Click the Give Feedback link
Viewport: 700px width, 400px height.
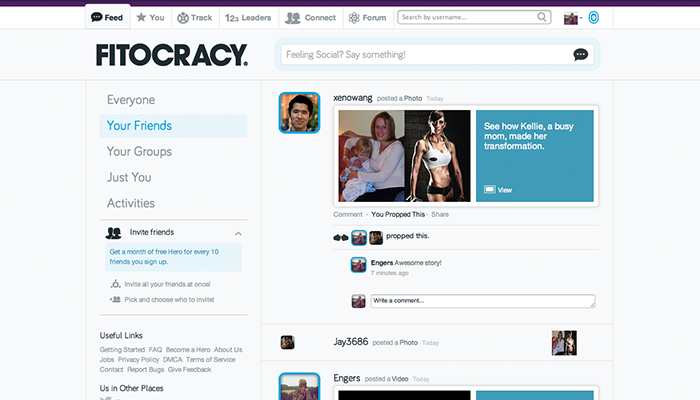click(190, 369)
